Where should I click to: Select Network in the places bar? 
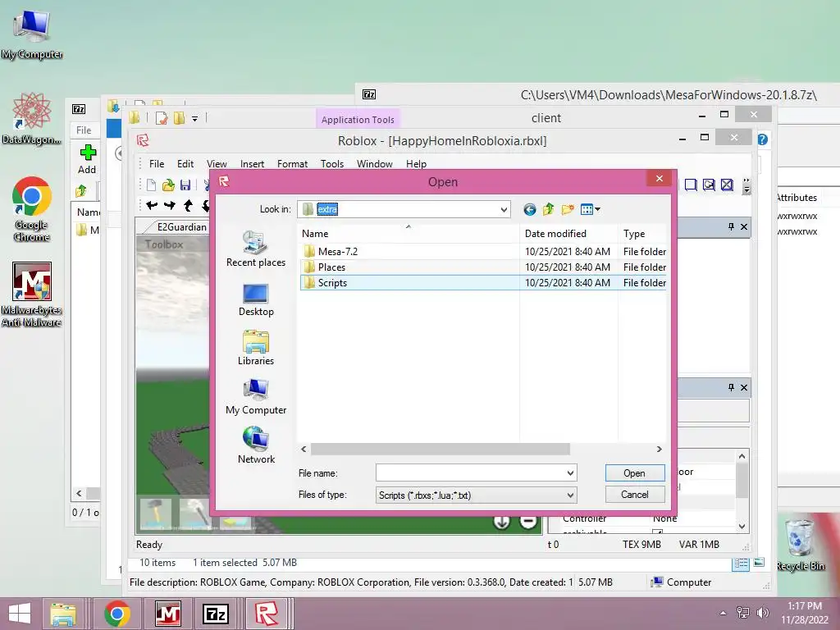click(256, 445)
